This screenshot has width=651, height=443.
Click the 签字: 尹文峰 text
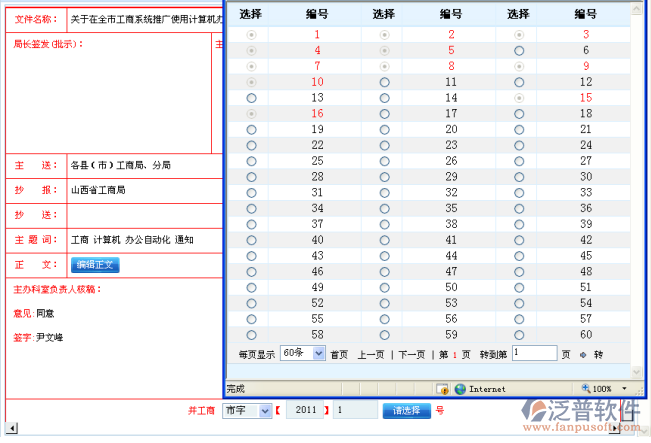point(38,338)
